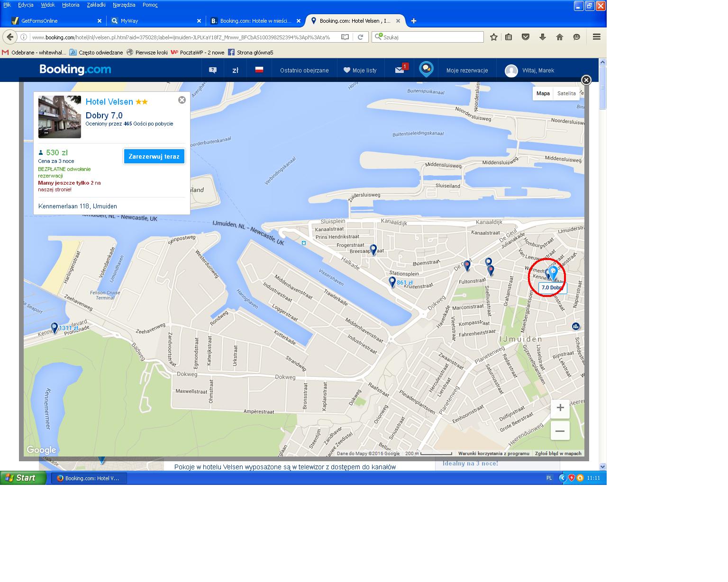The height and width of the screenshot is (582, 728).
Task: Zoom in the map with plus
Action: [560, 408]
